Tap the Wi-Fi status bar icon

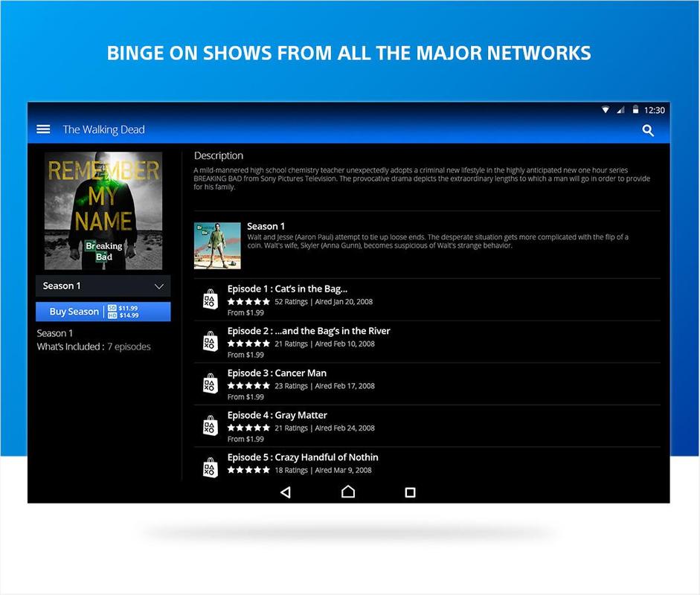(606, 110)
